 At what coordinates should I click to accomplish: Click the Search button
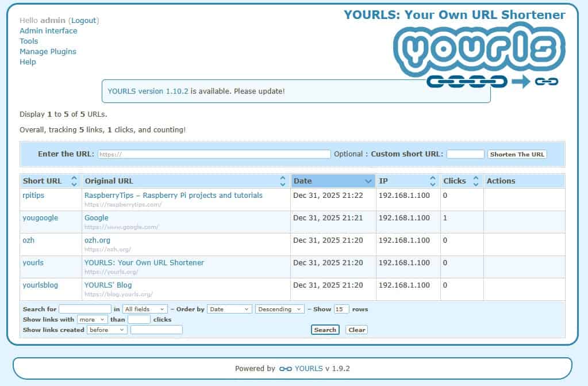pyautogui.click(x=325, y=330)
